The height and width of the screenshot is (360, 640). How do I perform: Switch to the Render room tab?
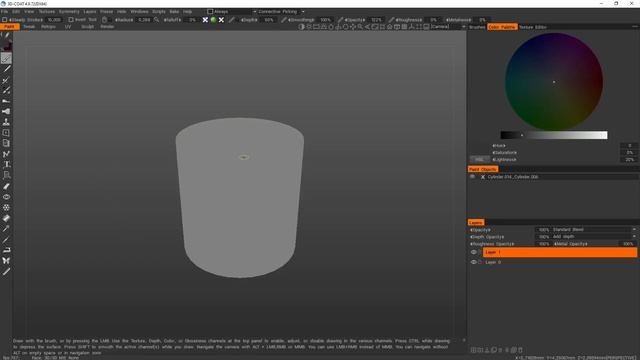pos(107,27)
